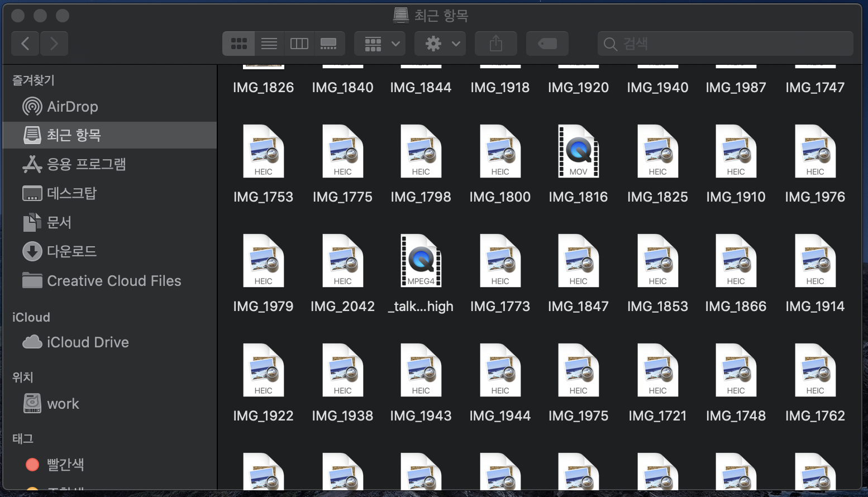Open 데스크탑 in the sidebar
This screenshot has width=868, height=497.
(109, 193)
